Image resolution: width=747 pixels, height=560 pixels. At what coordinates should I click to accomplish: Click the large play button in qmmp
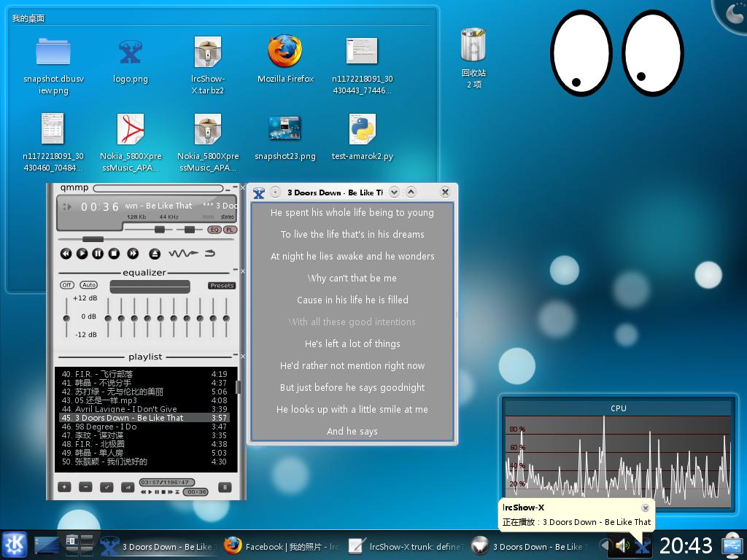(x=82, y=254)
